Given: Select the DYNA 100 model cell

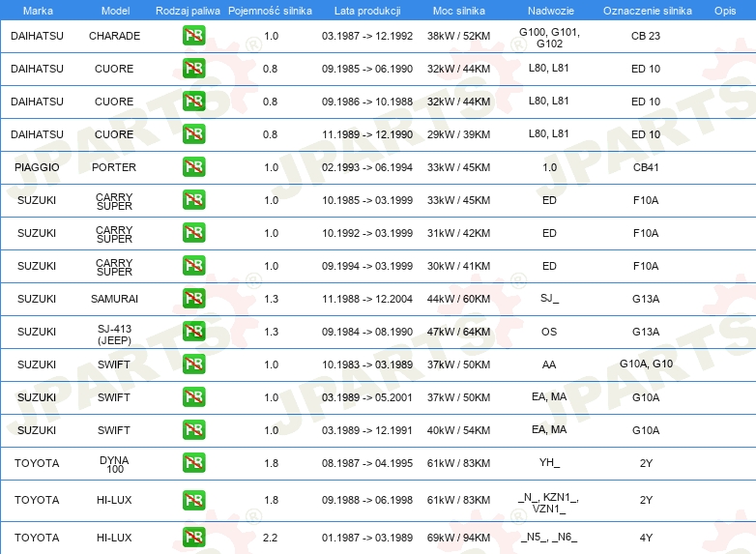Looking at the screenshot, I should [114, 464].
